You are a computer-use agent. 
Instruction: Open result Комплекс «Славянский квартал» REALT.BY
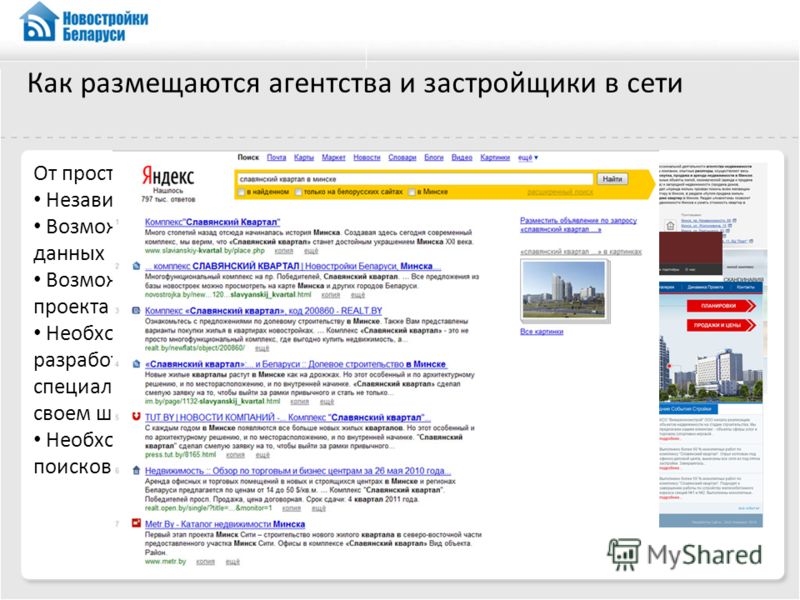pyautogui.click(x=263, y=311)
